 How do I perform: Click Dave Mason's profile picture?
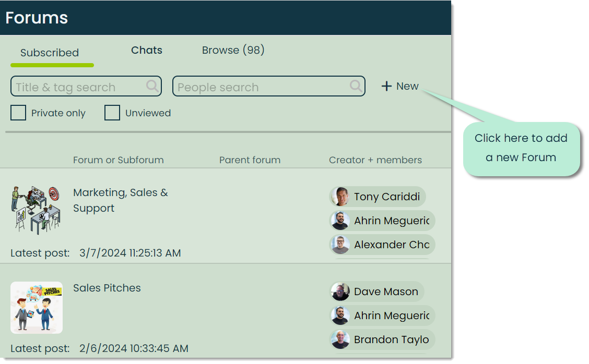340,292
